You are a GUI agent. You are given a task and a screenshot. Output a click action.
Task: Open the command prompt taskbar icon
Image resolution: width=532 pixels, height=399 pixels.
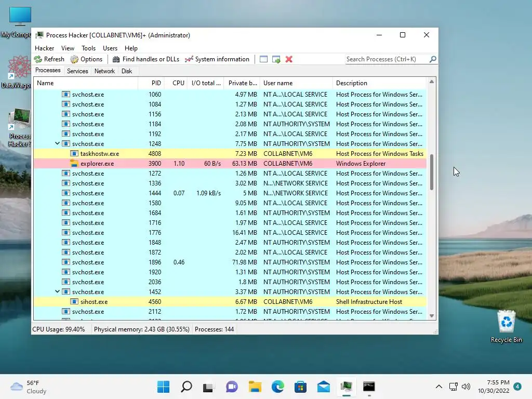point(369,387)
